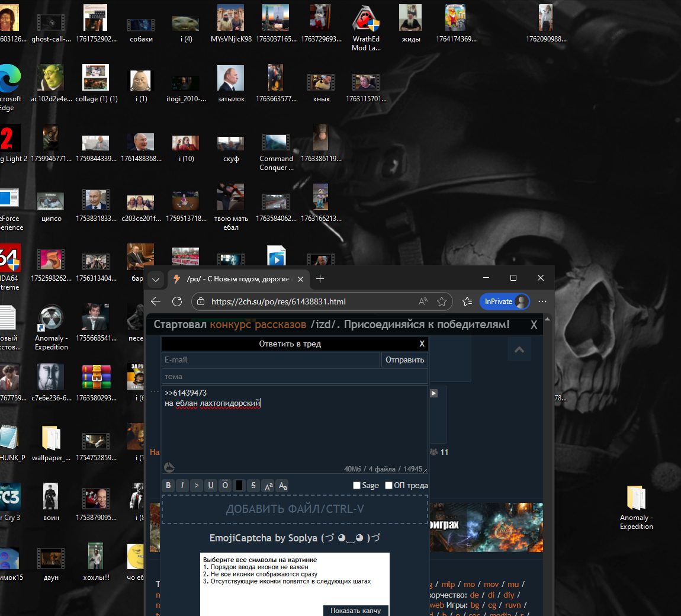View site information lock icon
This screenshot has height=616, width=681.
click(x=201, y=301)
